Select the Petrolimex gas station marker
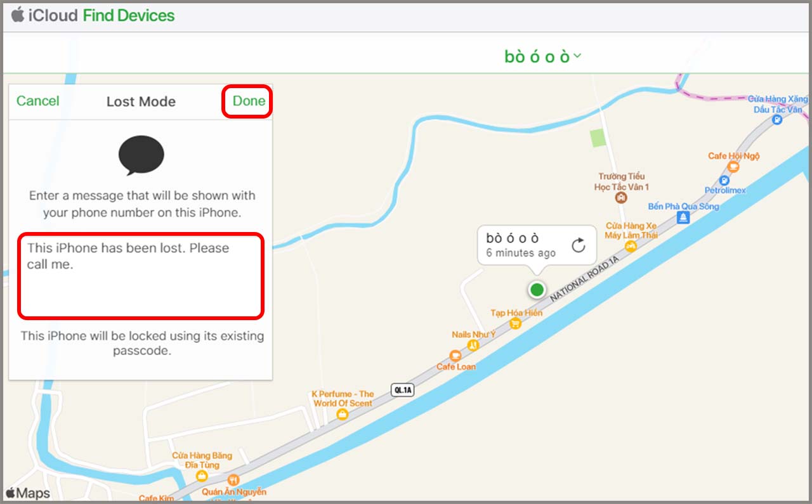 pyautogui.click(x=724, y=181)
